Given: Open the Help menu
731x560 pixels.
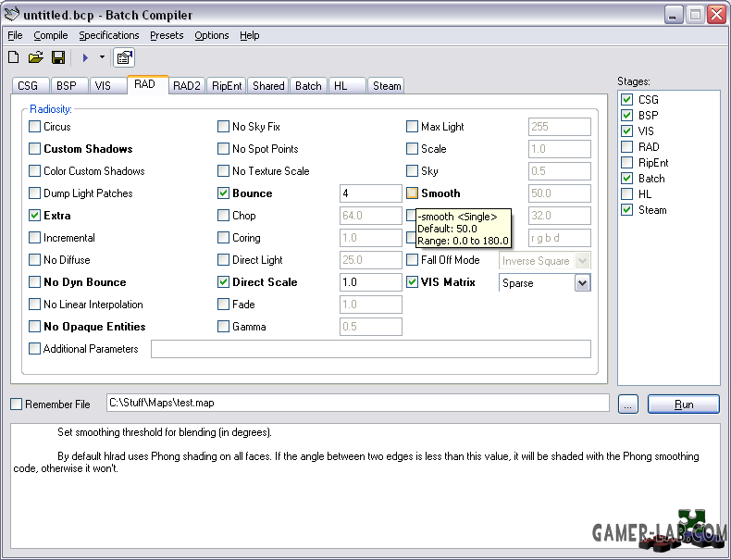Looking at the screenshot, I should pos(250,35).
